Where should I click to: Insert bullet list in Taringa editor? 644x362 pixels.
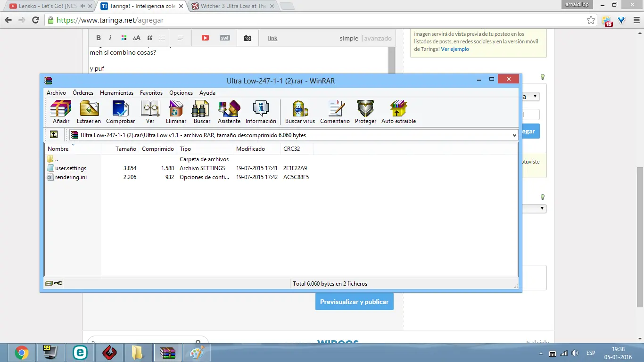click(x=162, y=38)
